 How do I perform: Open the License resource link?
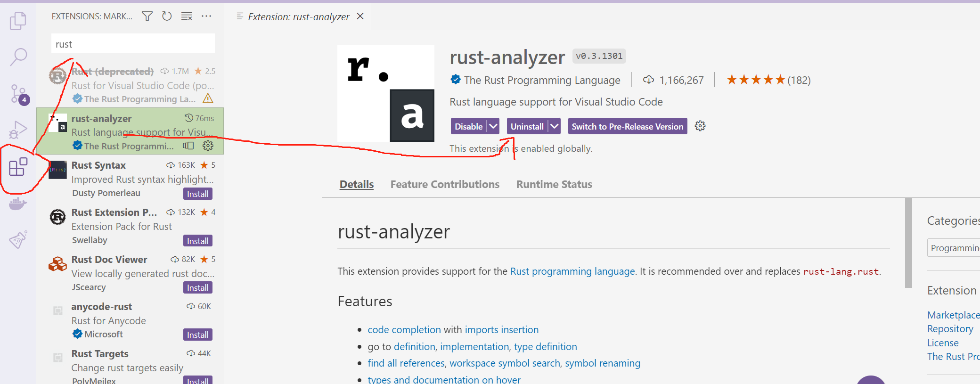coord(943,343)
